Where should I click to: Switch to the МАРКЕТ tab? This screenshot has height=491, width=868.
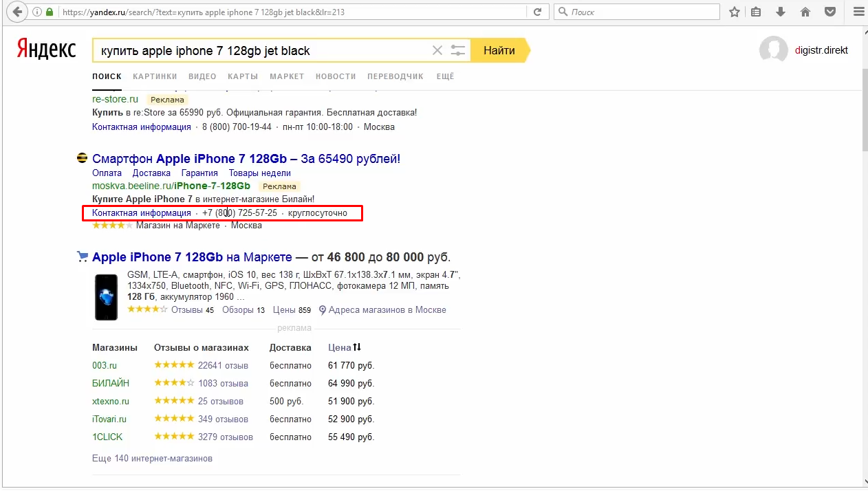pos(287,76)
